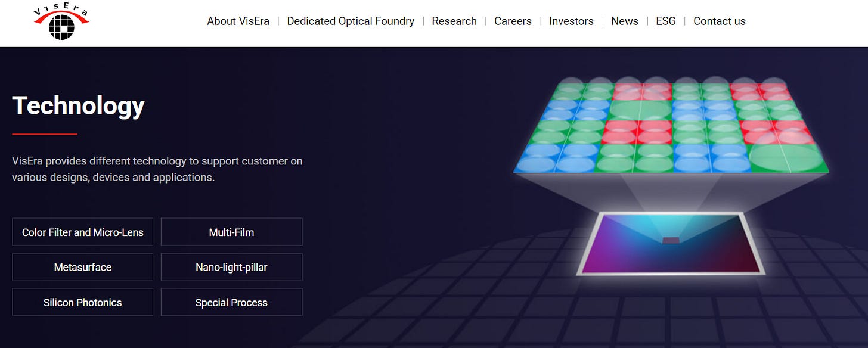868x348 pixels.
Task: Click the Technology heading
Action: (79, 105)
